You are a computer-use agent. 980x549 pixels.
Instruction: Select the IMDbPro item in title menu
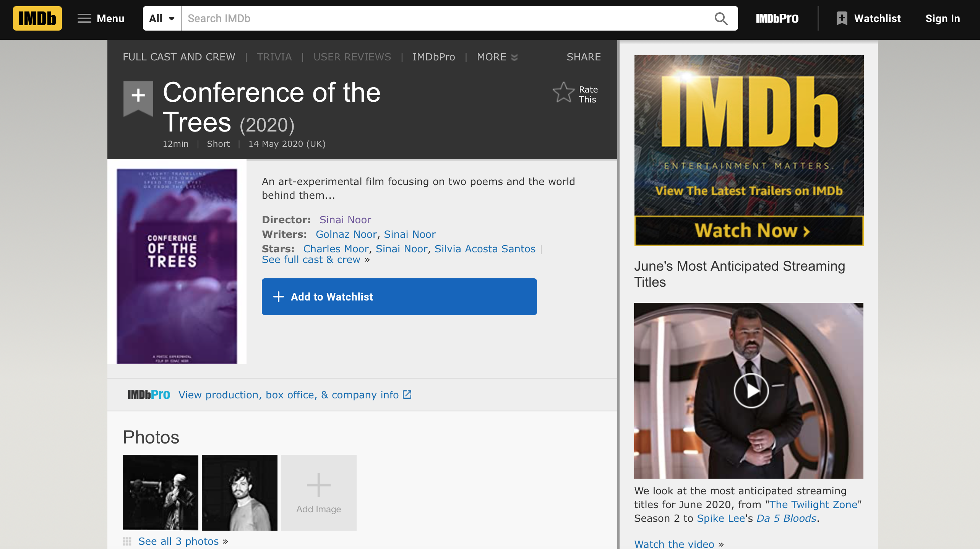pos(433,57)
